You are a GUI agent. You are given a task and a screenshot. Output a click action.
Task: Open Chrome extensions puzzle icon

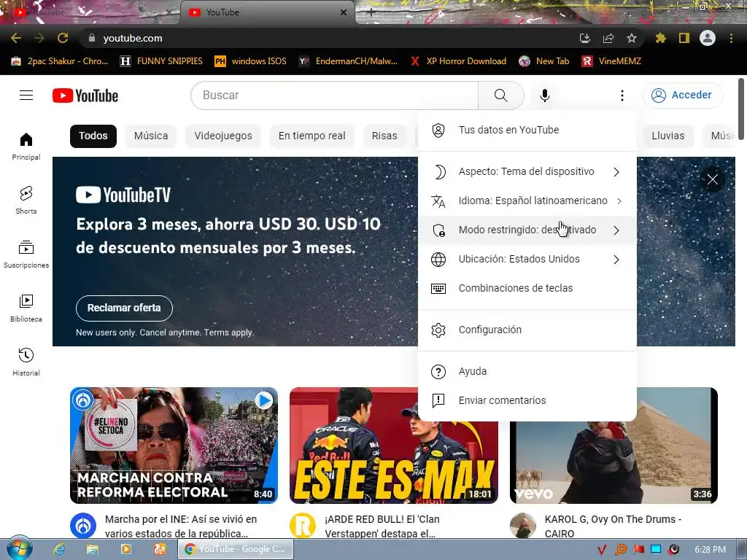(660, 38)
